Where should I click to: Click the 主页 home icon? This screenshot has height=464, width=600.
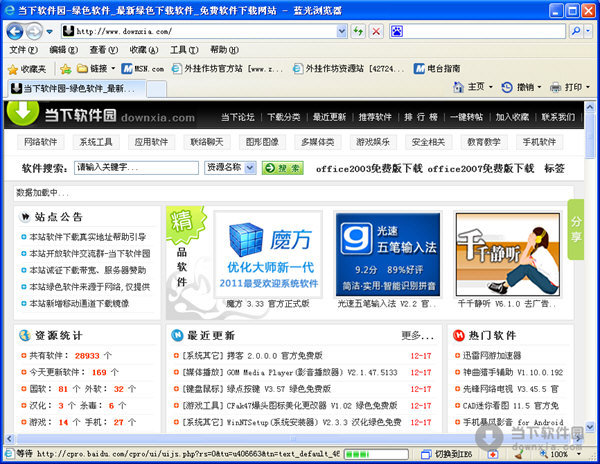tap(458, 87)
